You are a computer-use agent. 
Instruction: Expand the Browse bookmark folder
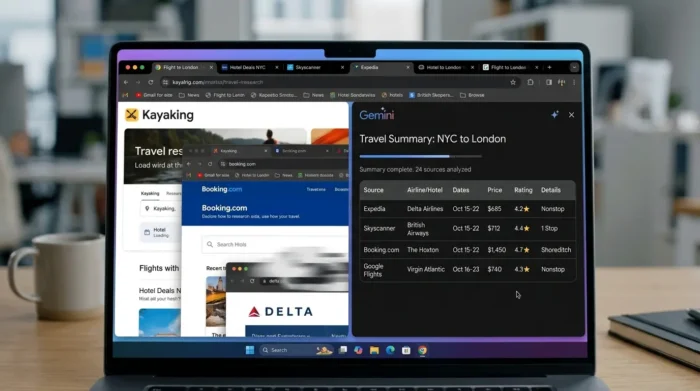point(472,95)
